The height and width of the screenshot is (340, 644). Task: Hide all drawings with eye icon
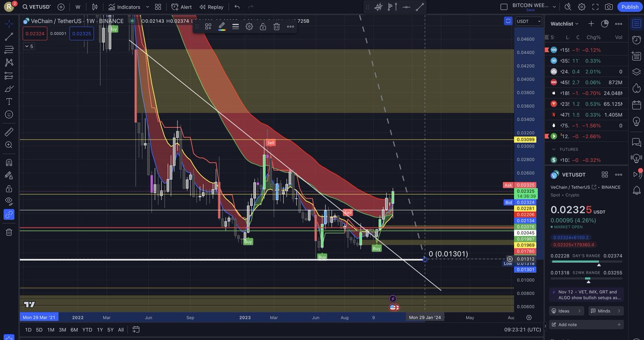(x=9, y=201)
